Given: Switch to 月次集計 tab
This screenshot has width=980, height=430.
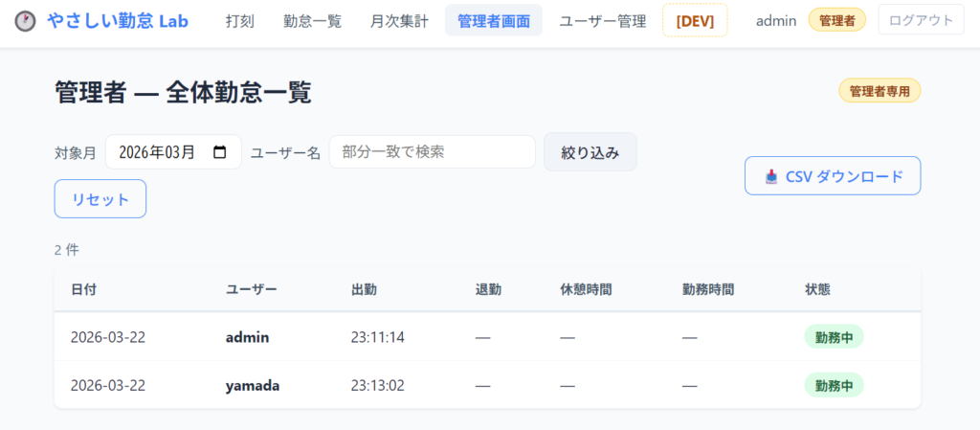Looking at the screenshot, I should [x=399, y=20].
